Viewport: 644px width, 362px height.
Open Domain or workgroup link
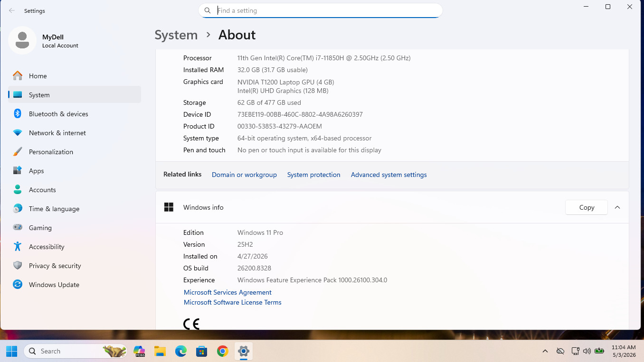[244, 175]
